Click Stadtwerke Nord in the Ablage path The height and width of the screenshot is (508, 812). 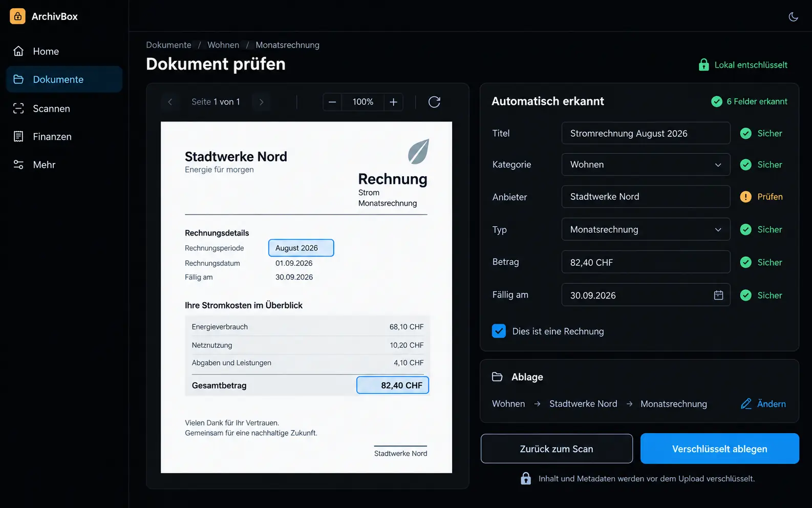click(x=583, y=404)
